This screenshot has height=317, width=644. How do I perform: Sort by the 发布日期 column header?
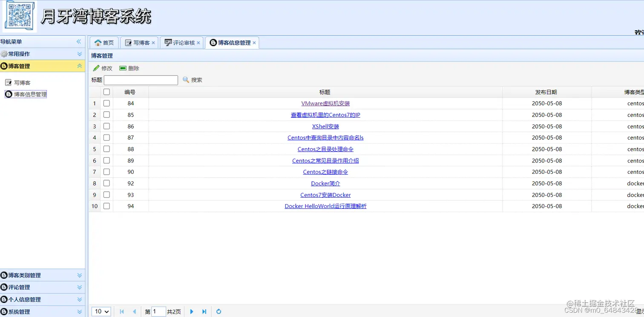pyautogui.click(x=546, y=92)
